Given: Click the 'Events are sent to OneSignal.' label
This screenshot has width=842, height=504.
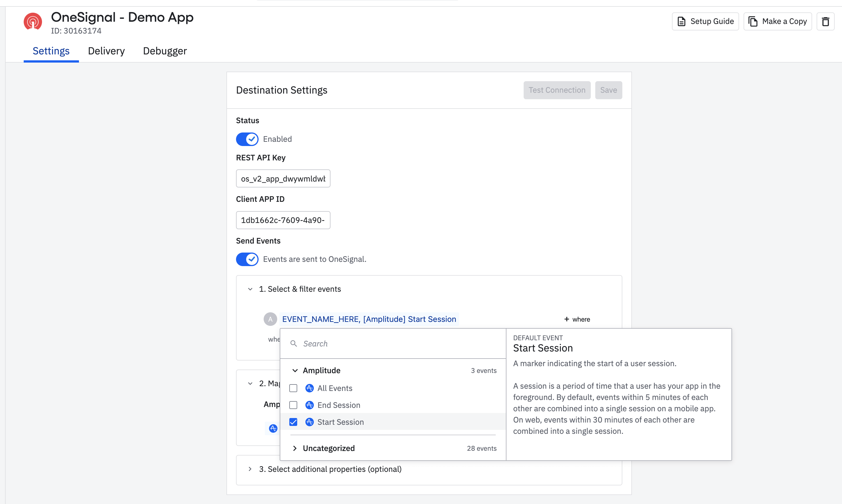Looking at the screenshot, I should (314, 259).
